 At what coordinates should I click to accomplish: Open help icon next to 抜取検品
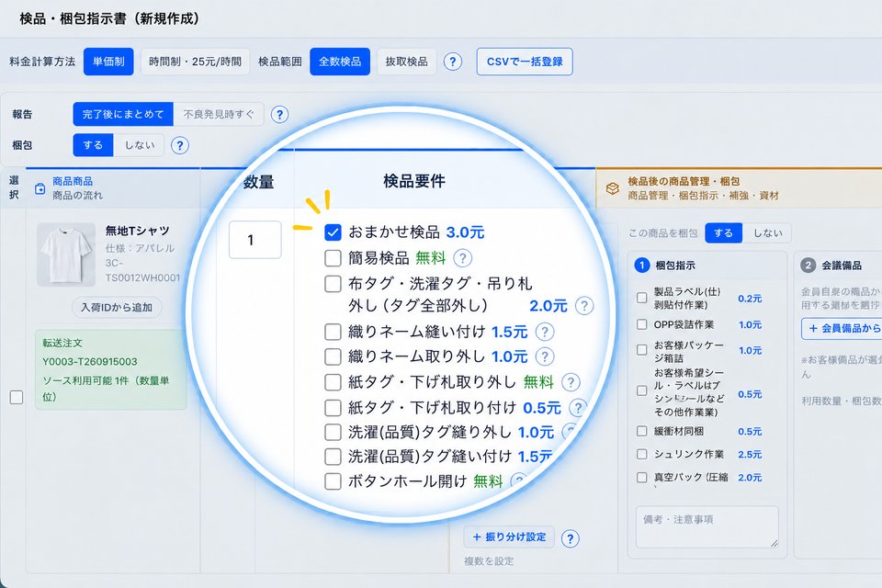453,62
